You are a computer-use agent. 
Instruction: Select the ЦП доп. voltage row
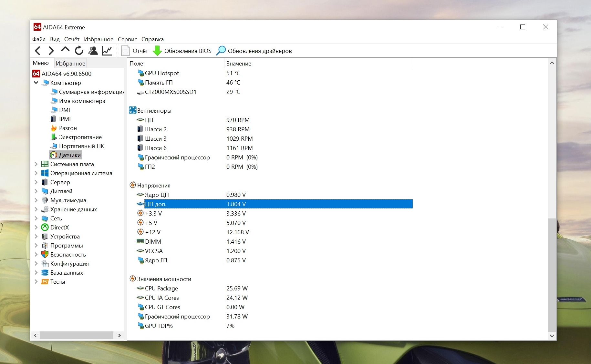(x=275, y=204)
